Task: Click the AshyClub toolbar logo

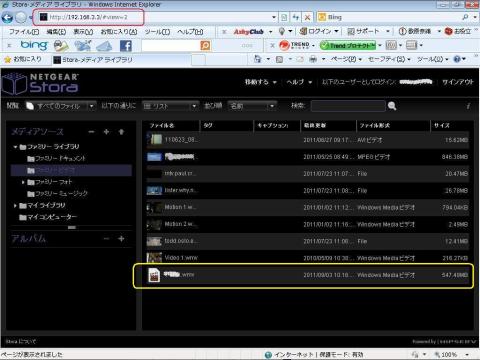Action: [249, 32]
